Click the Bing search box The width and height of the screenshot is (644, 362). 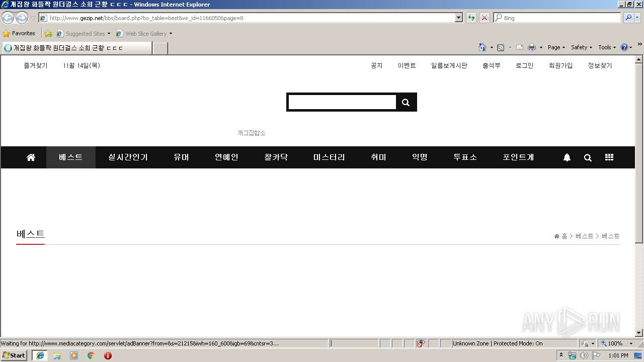tap(558, 18)
